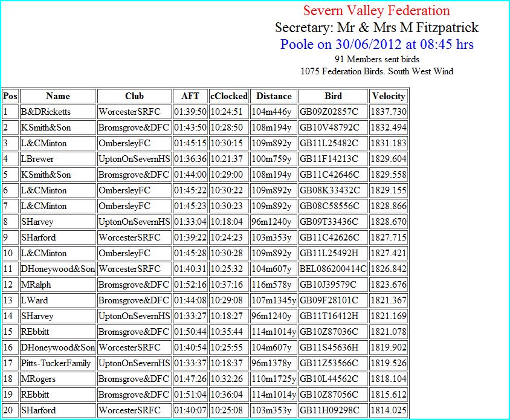This screenshot has width=510, height=420.
Task: Click the Poole on 30/06/2012 heading
Action: pos(376,45)
